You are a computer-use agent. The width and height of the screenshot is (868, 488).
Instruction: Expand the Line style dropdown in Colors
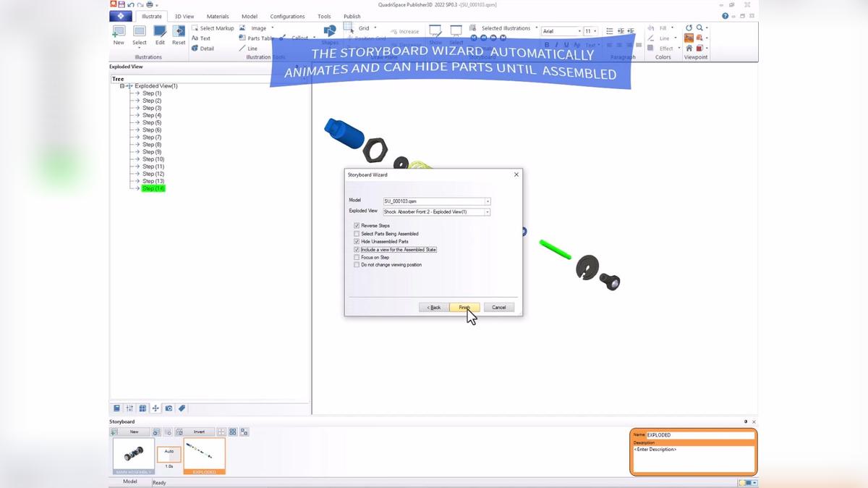676,38
